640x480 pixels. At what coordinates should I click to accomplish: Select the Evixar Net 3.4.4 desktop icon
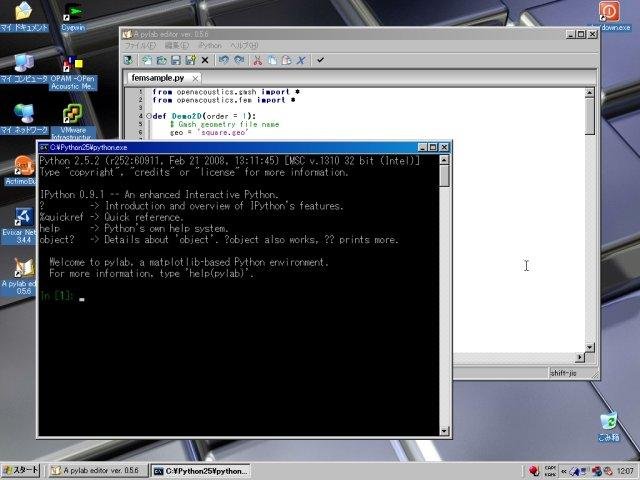coord(20,227)
